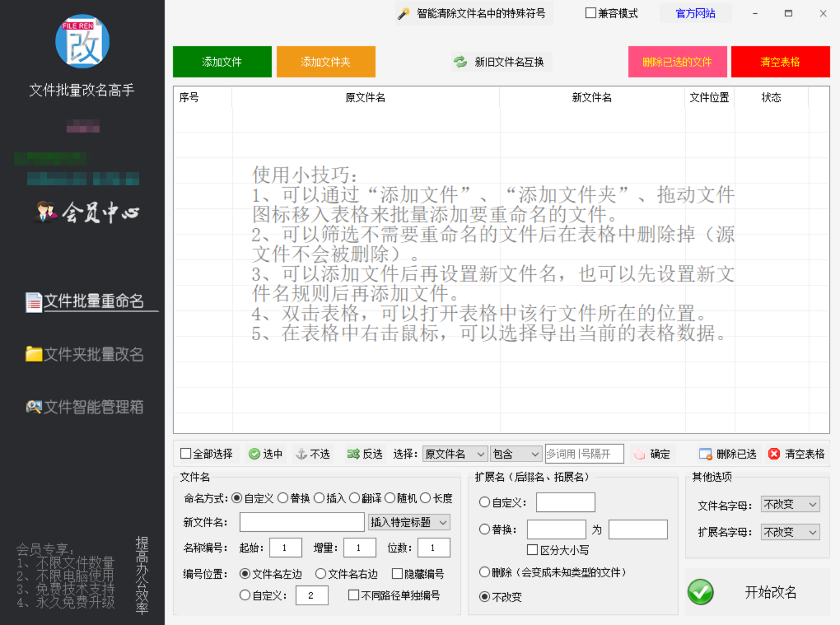
Task: Check the 全部选择 checkbox
Action: pyautogui.click(x=185, y=454)
